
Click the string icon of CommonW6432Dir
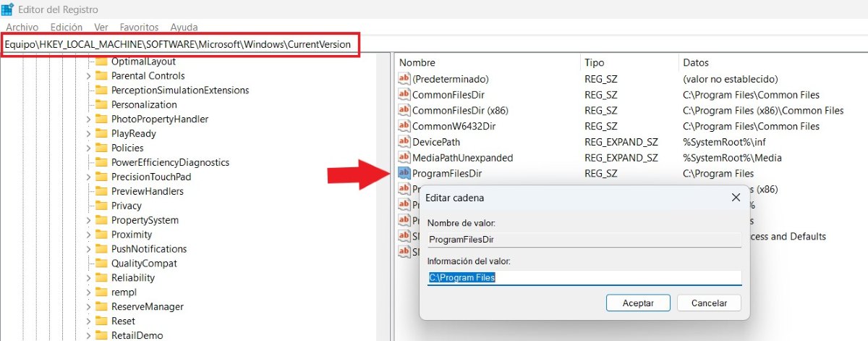coord(404,126)
